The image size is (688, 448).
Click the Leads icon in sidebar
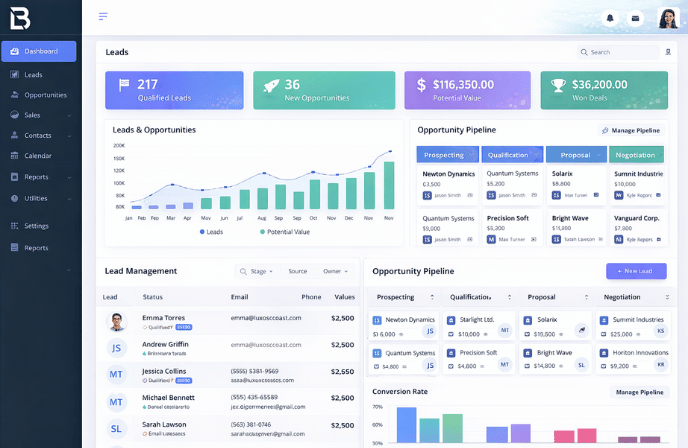pyautogui.click(x=14, y=75)
